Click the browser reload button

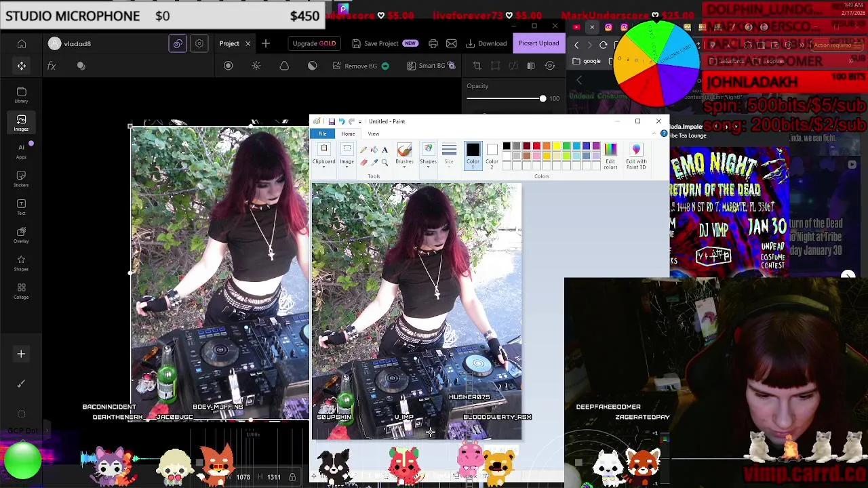[x=604, y=45]
